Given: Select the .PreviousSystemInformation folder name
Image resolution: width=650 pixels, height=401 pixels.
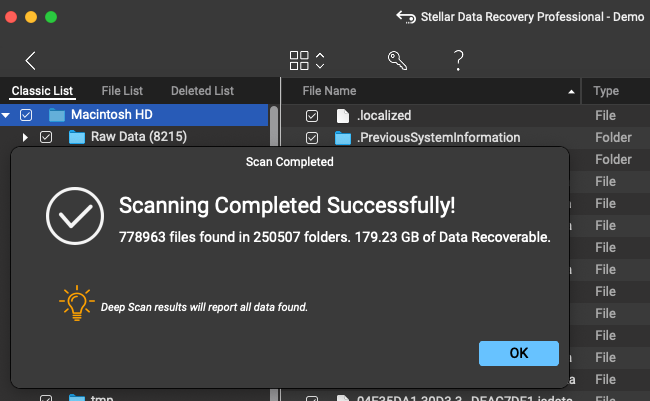Looking at the screenshot, I should (439, 138).
